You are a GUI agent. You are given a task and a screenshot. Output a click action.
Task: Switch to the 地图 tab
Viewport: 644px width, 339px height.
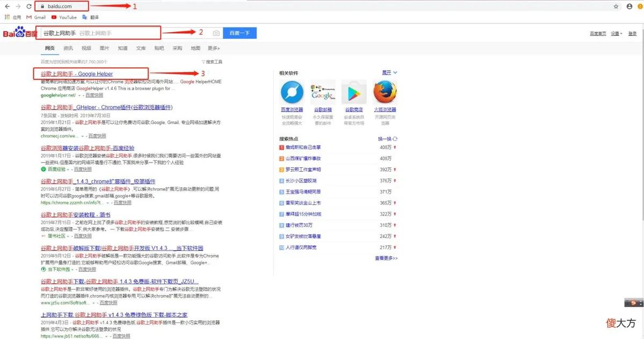point(195,48)
